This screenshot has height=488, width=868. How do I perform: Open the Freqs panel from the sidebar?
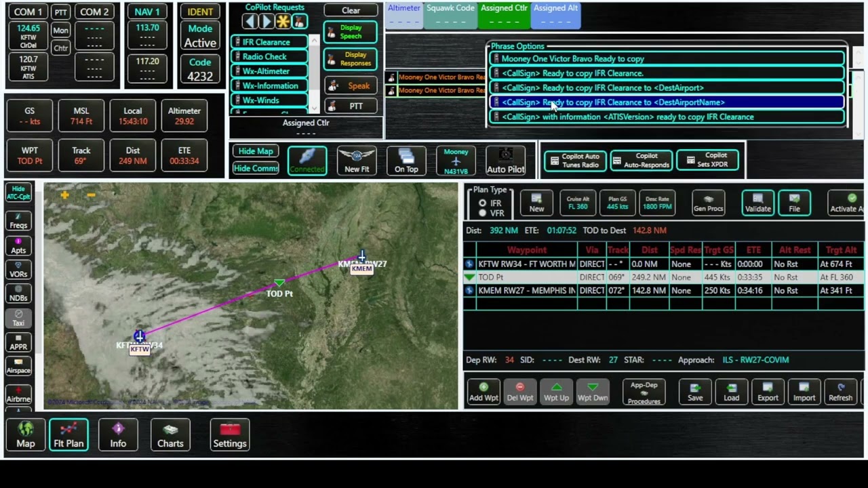tap(18, 221)
